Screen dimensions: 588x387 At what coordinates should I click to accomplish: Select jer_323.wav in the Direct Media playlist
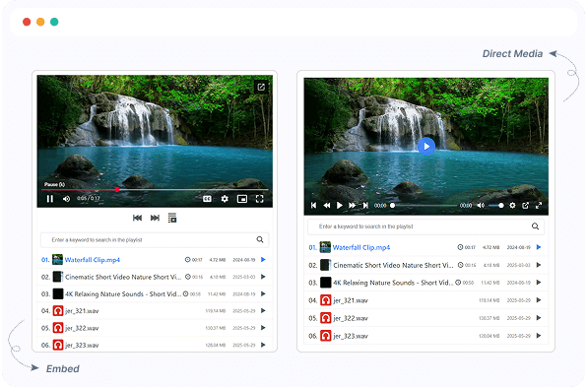click(351, 336)
